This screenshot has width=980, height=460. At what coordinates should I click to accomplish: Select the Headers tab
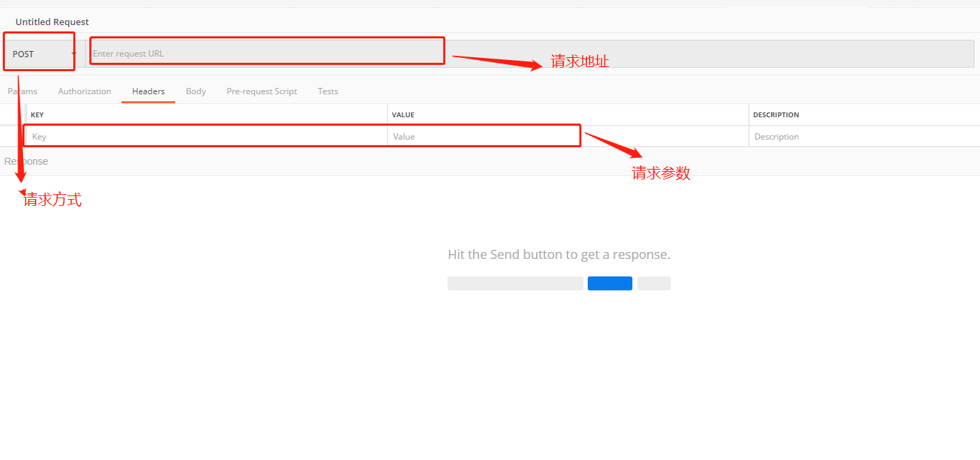(148, 91)
